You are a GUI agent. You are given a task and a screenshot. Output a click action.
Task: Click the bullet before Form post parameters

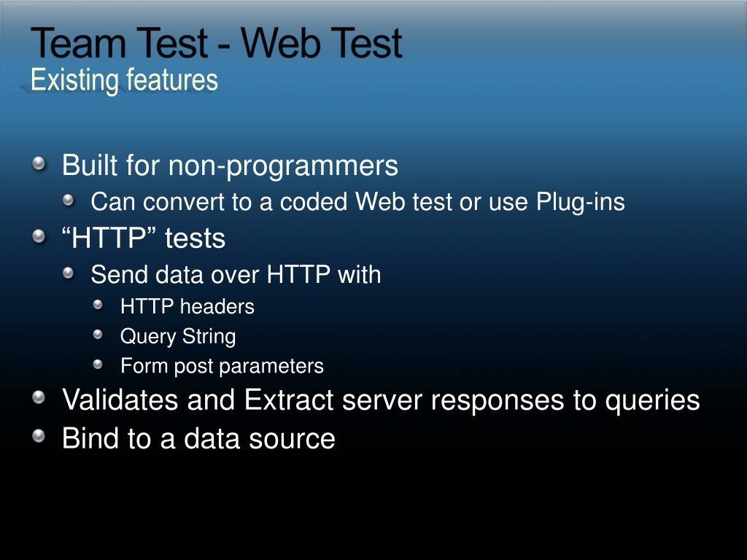(x=98, y=365)
